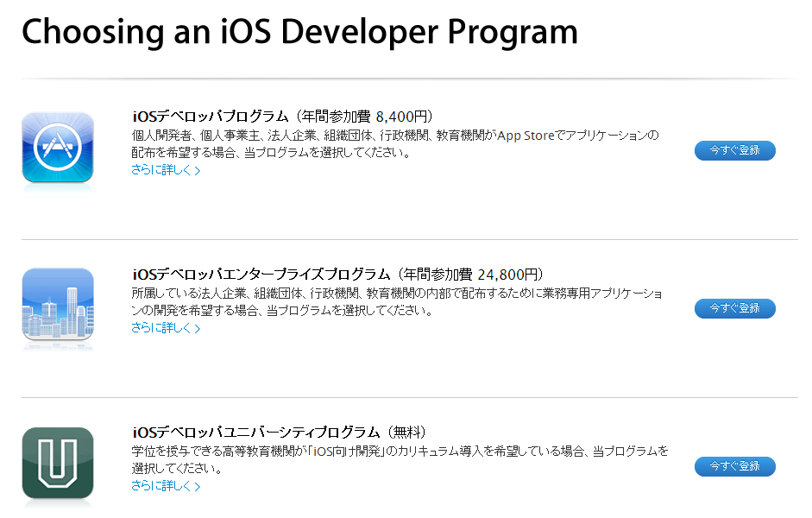Click the city skyline Enterprise program icon
812x518 pixels.
(58, 305)
